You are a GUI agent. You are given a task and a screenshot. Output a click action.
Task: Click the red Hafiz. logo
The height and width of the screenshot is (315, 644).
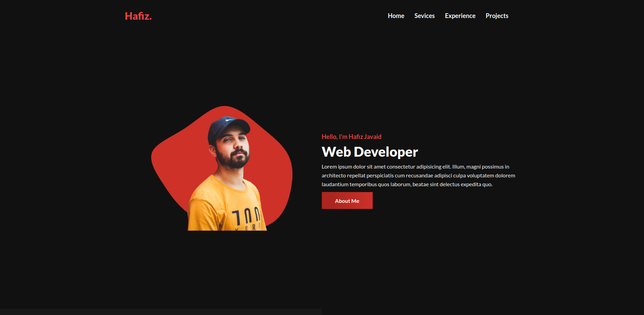tap(138, 16)
